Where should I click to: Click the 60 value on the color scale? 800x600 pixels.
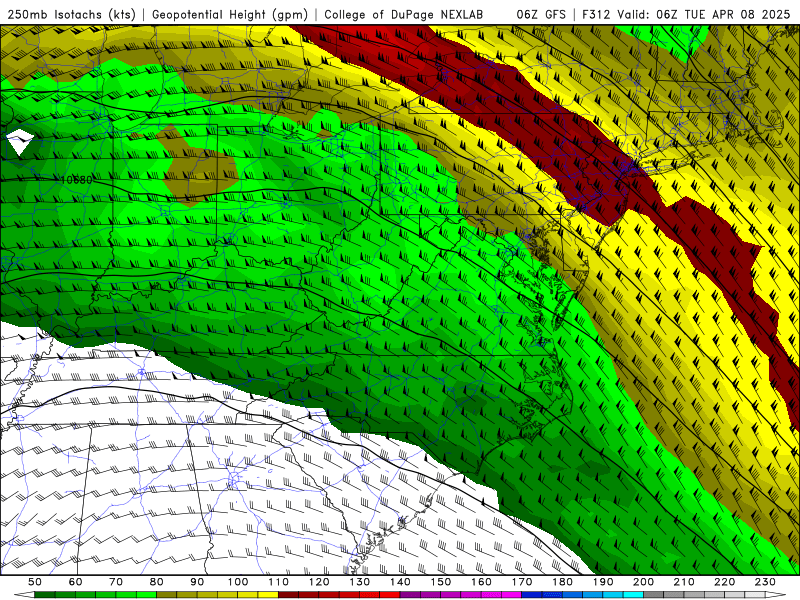pos(75,582)
